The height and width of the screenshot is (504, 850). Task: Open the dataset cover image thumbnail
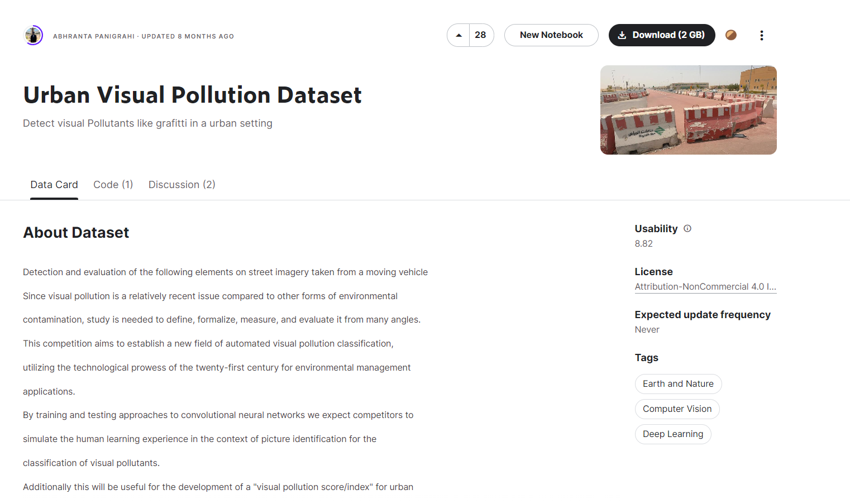coord(688,110)
